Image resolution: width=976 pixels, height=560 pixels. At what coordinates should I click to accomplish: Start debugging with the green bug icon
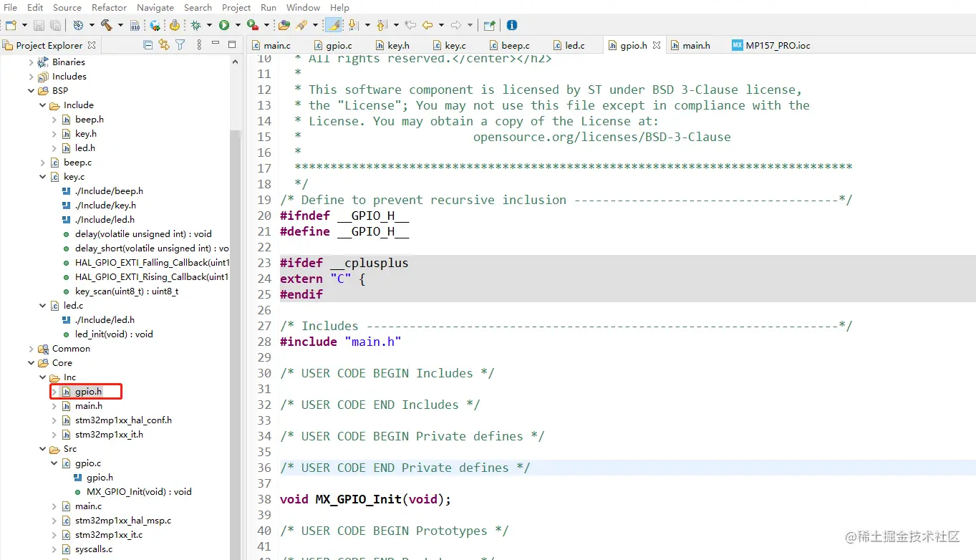[195, 25]
